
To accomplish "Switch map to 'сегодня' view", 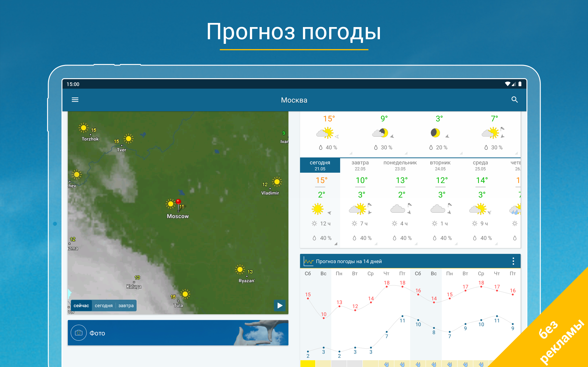I will 104,306.
